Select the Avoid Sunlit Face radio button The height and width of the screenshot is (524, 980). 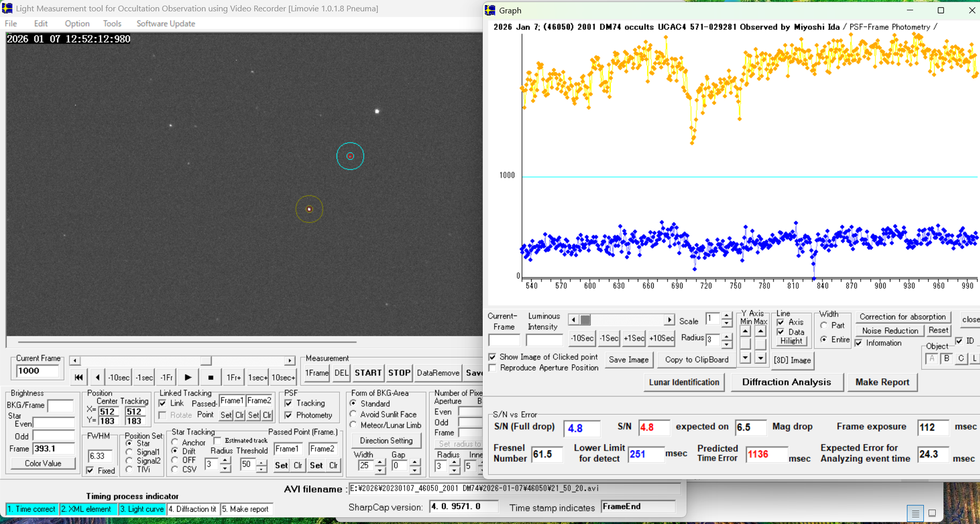coord(354,414)
